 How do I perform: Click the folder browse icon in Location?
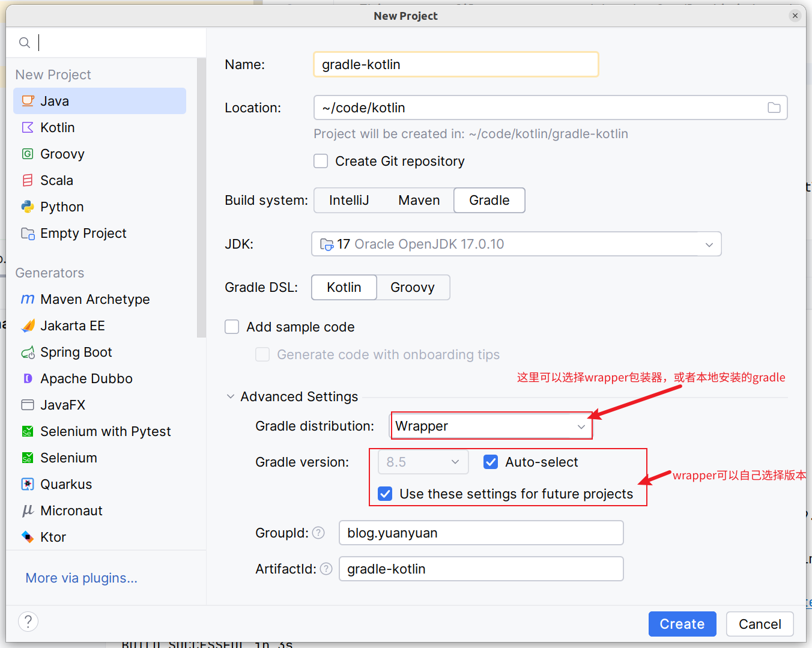(x=774, y=107)
